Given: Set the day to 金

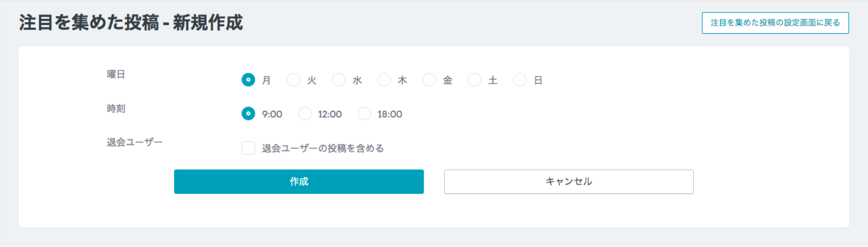Looking at the screenshot, I should pos(429,80).
